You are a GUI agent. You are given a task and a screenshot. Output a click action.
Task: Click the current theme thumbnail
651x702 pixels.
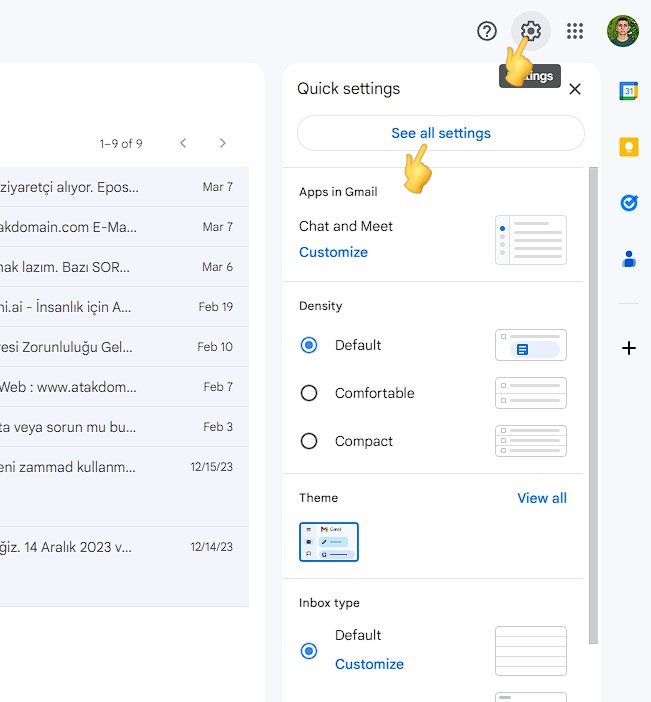coord(329,542)
